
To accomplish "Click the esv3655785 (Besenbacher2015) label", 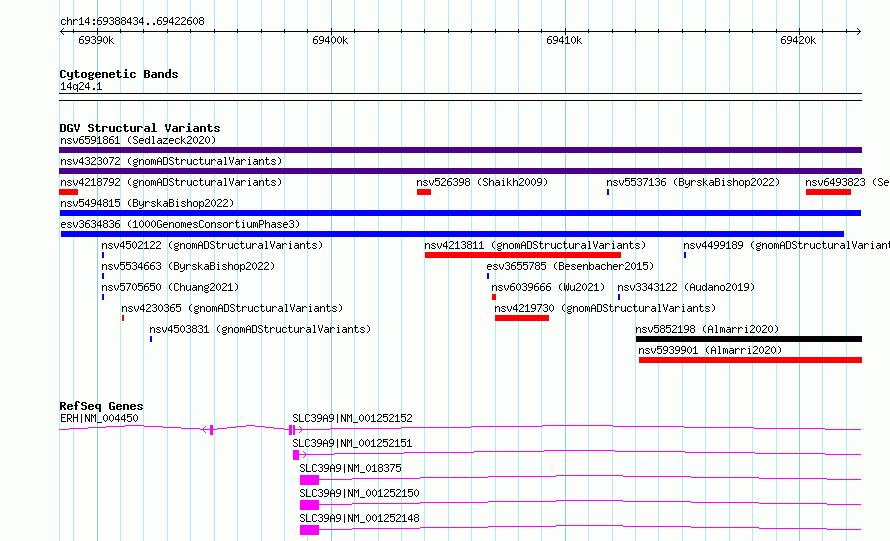I will 570,266.
